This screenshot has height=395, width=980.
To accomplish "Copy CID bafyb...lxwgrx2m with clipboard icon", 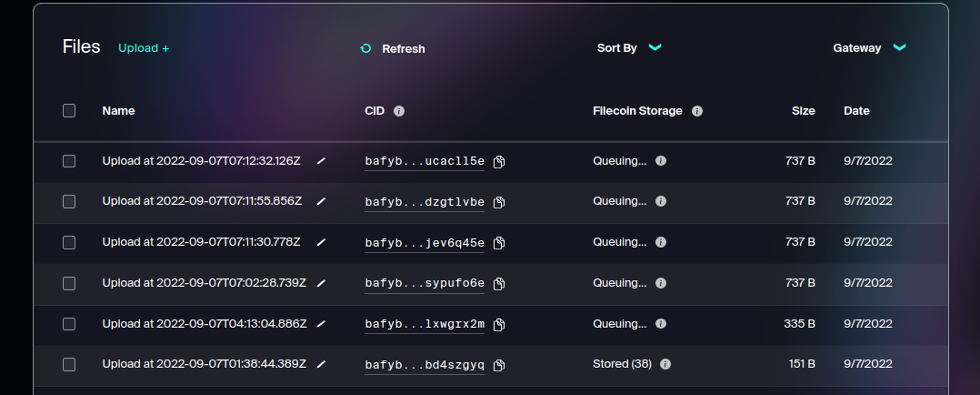I will point(499,324).
